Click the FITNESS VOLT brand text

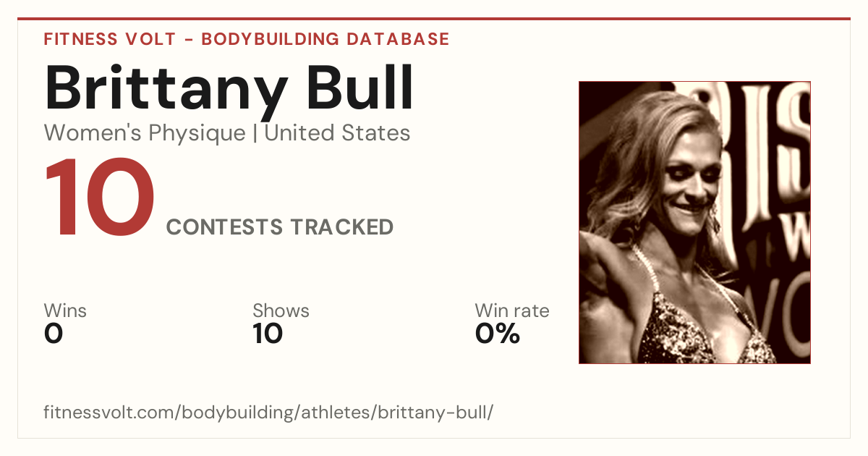pos(109,39)
